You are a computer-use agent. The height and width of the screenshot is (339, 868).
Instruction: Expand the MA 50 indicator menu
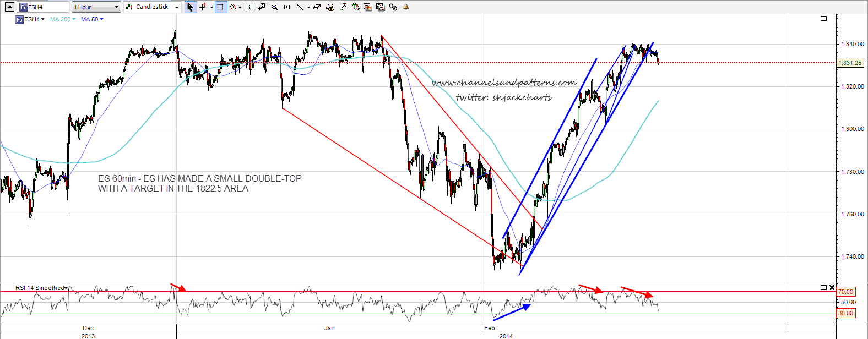(x=92, y=19)
